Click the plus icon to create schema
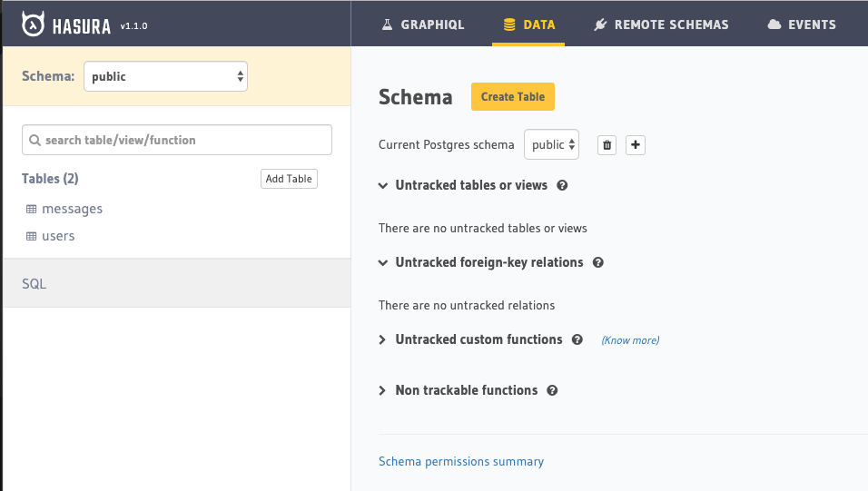The height and width of the screenshot is (491, 868). (x=636, y=145)
